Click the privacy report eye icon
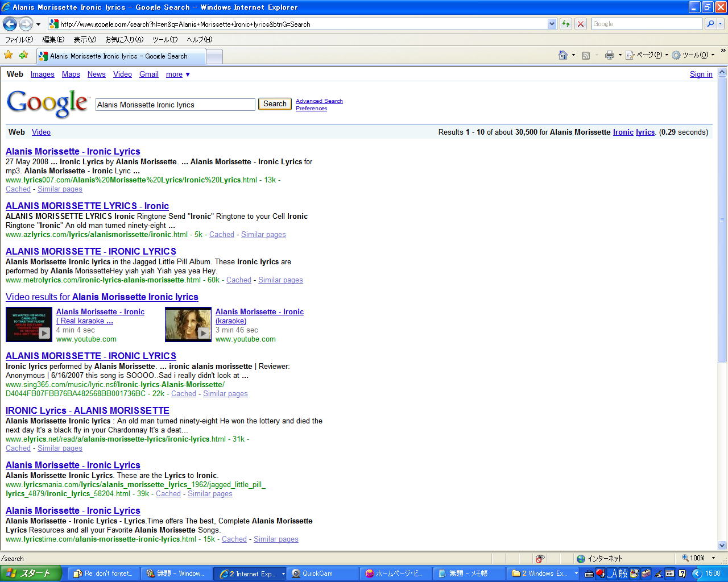This screenshot has width=728, height=582. pos(540,558)
